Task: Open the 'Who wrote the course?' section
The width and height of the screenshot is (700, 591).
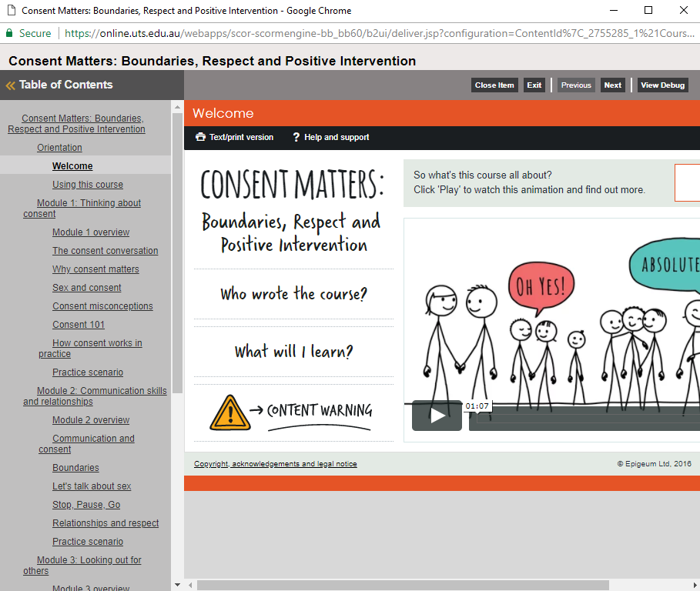Action: coord(293,294)
